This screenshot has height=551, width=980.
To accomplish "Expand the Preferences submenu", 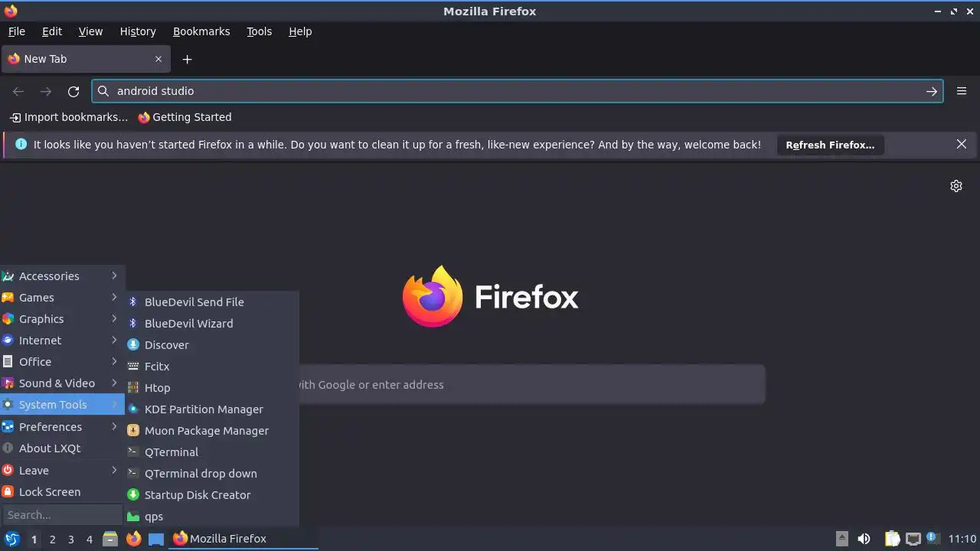I will click(x=62, y=427).
